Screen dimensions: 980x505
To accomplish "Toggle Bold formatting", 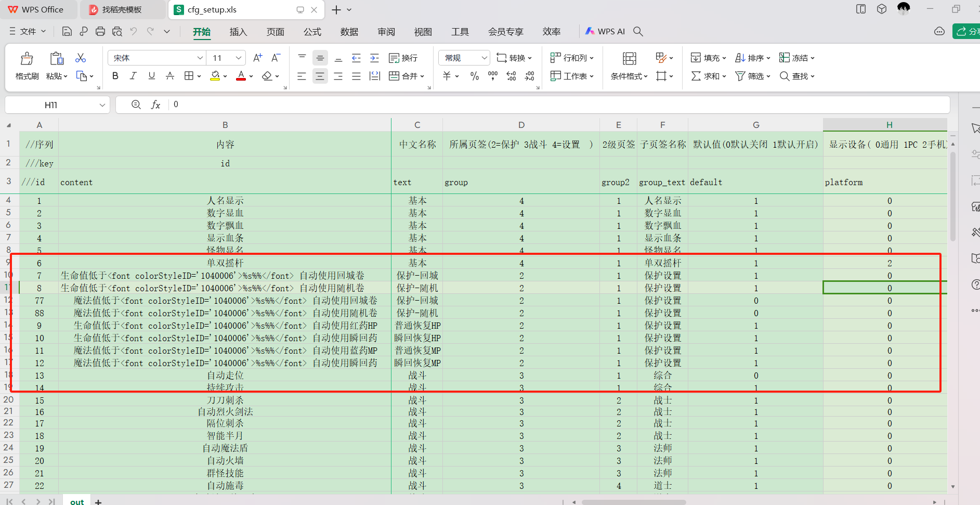I will (115, 76).
